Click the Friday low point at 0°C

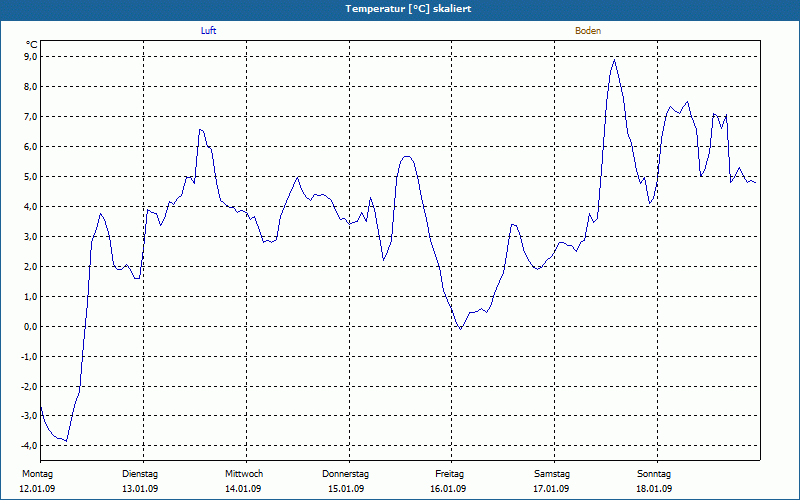pyautogui.click(x=460, y=329)
